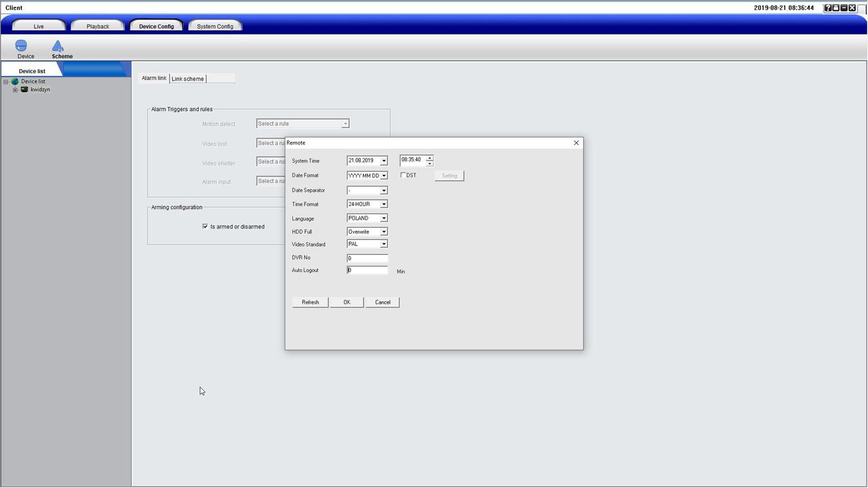Click the Cancel button
Screen dimensions: 868x488
pos(382,302)
